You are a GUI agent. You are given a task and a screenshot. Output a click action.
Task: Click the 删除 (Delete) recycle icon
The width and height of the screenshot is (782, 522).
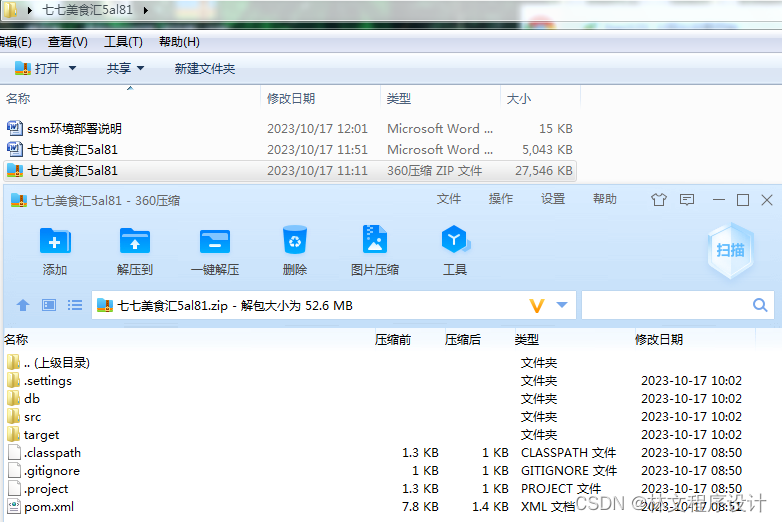(295, 240)
